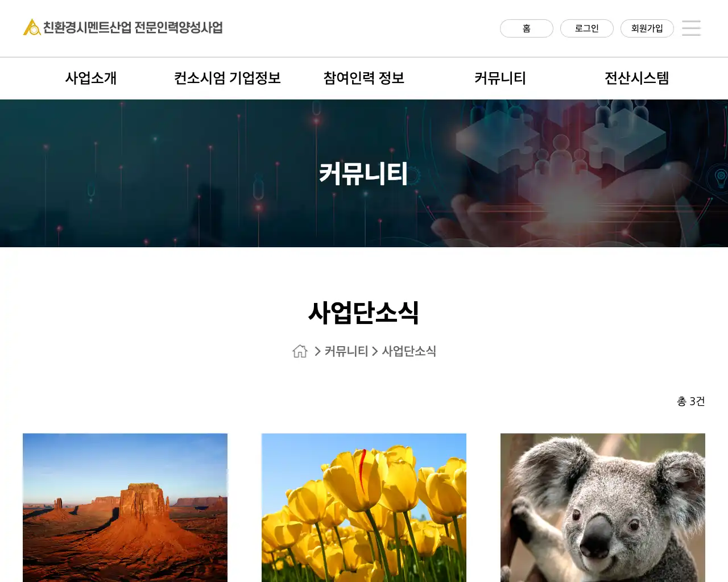Go to the 전산시스템 menu
The height and width of the screenshot is (582, 728).
636,78
